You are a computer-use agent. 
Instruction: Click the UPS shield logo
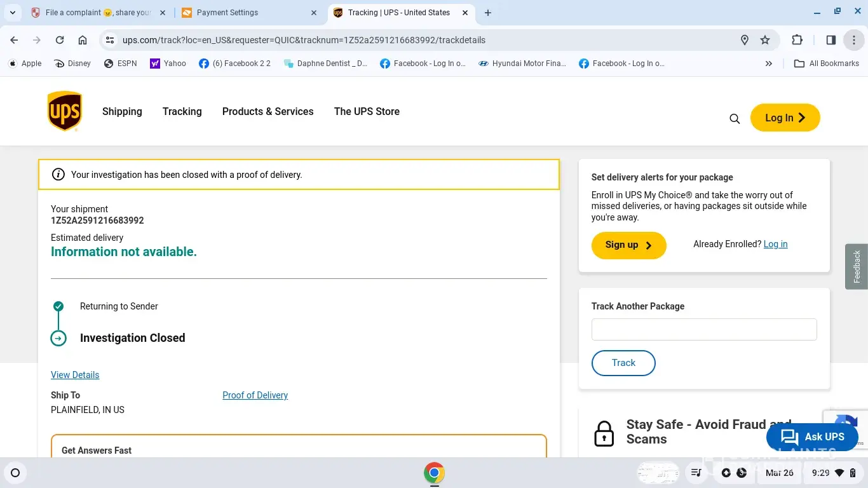64,111
